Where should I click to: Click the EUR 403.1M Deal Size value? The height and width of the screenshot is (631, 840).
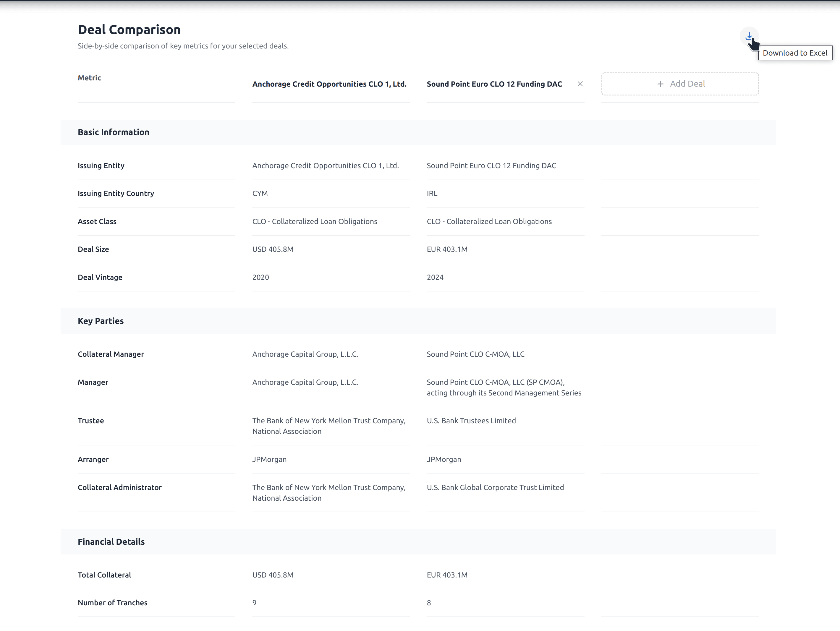pyautogui.click(x=447, y=249)
